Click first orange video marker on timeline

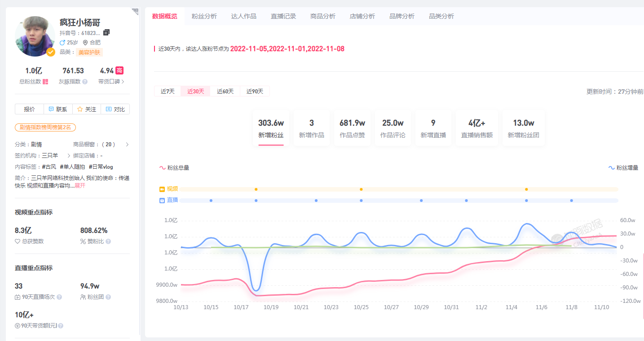click(256, 189)
